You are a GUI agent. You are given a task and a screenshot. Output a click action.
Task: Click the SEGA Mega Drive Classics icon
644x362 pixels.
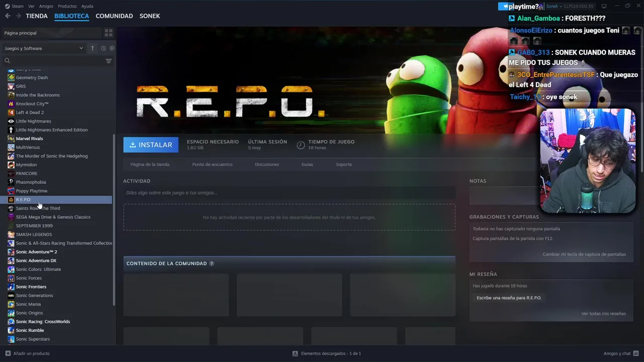tap(11, 217)
